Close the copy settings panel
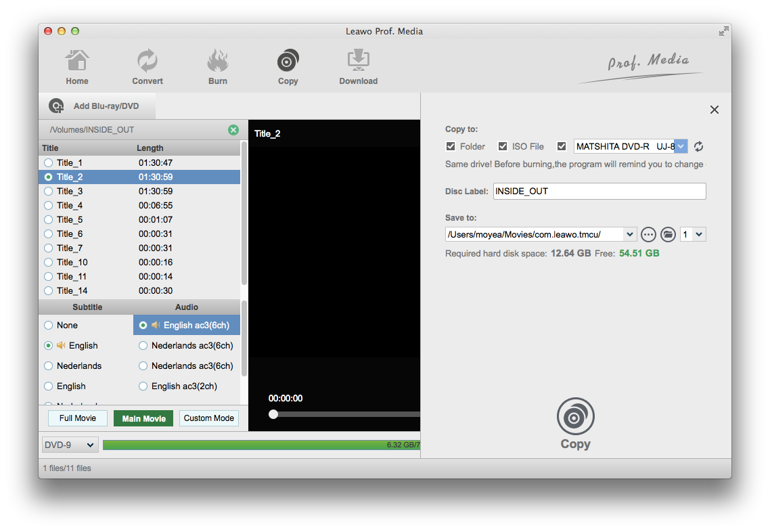Image resolution: width=770 pixels, height=532 pixels. pos(714,110)
